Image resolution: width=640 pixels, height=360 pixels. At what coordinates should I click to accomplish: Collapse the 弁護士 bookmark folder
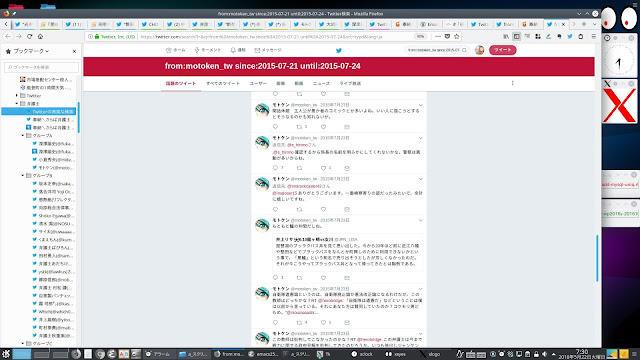(17, 104)
